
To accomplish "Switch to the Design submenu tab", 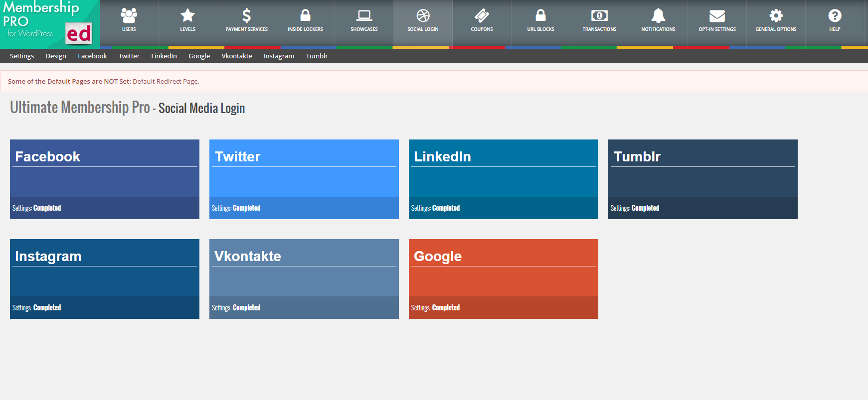I will (x=56, y=56).
